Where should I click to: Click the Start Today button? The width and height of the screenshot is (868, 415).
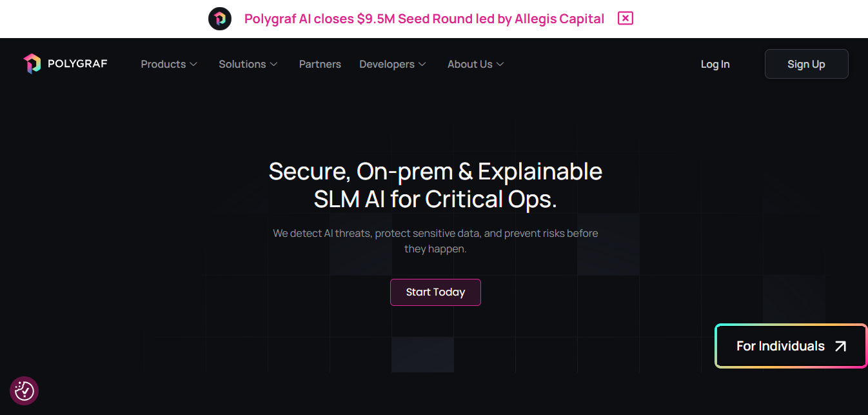point(435,292)
